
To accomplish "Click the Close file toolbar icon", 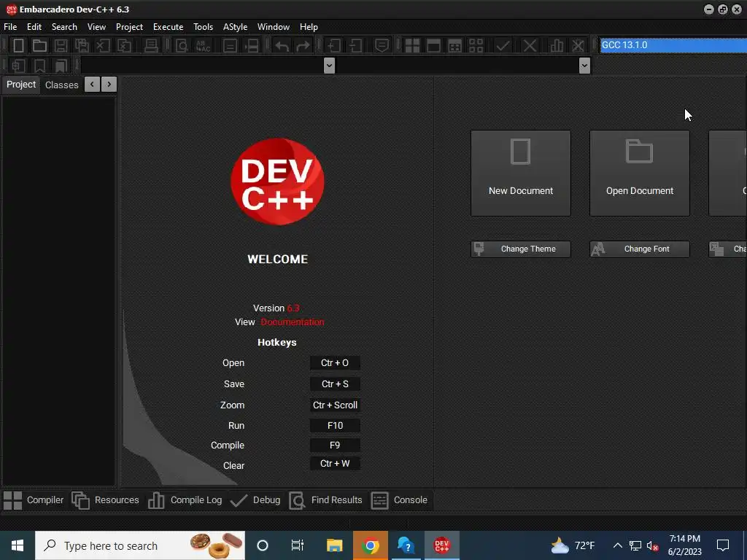I will [x=103, y=46].
